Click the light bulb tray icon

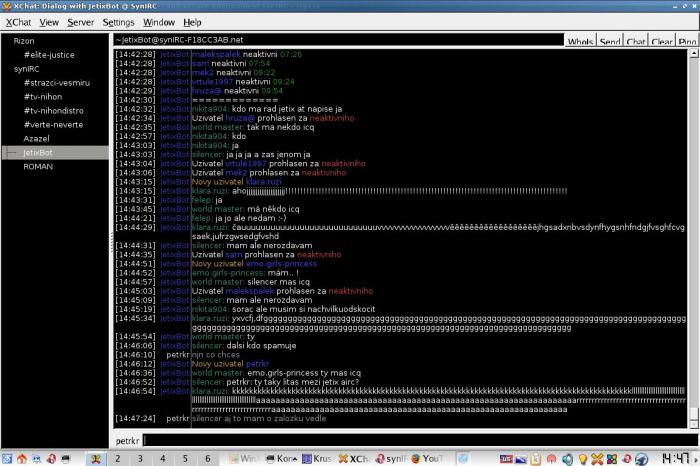583,459
